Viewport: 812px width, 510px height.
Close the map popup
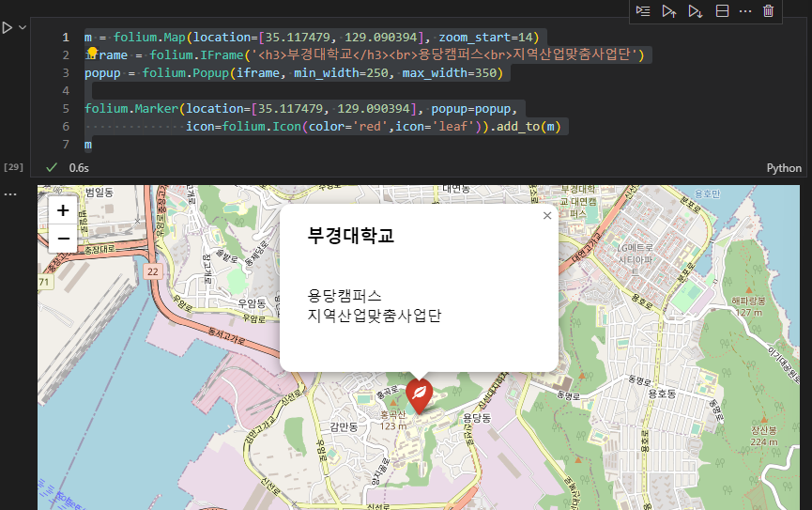point(547,216)
